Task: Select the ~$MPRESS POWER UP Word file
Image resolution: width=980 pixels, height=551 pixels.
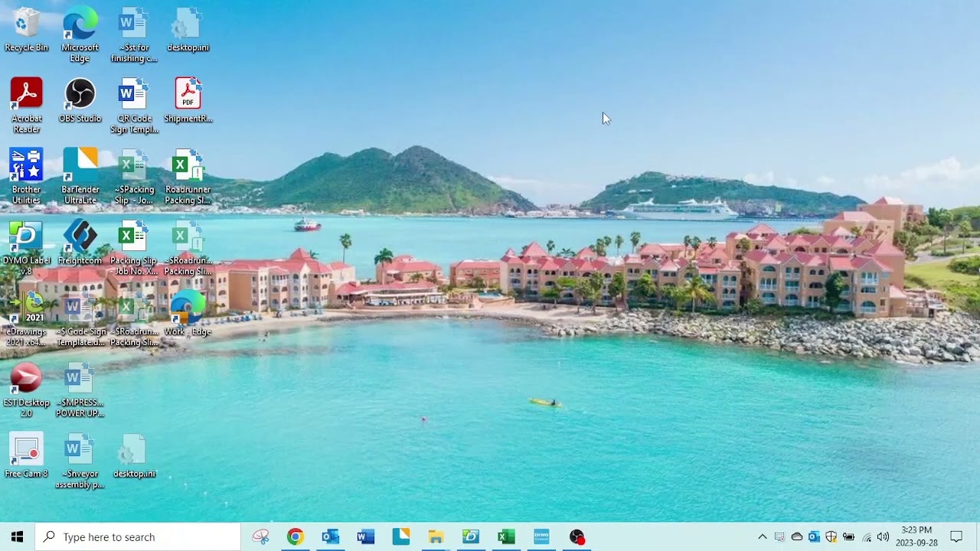Action: [80, 390]
